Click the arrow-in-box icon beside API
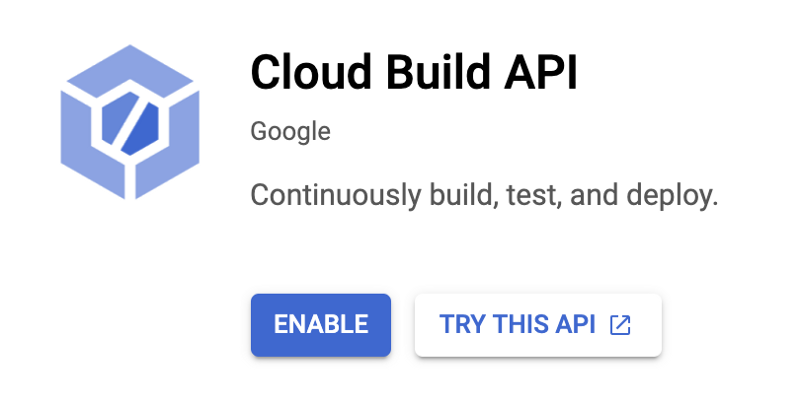Image resolution: width=800 pixels, height=402 pixels. point(620,325)
